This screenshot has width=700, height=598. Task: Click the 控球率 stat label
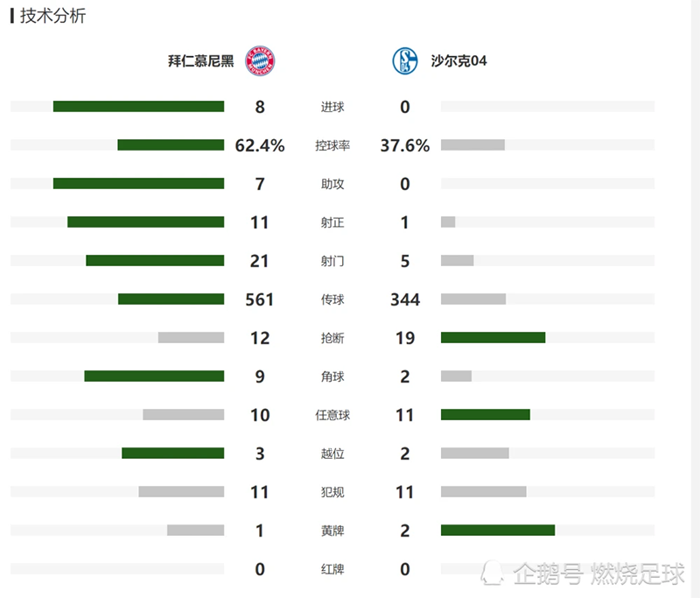point(332,145)
